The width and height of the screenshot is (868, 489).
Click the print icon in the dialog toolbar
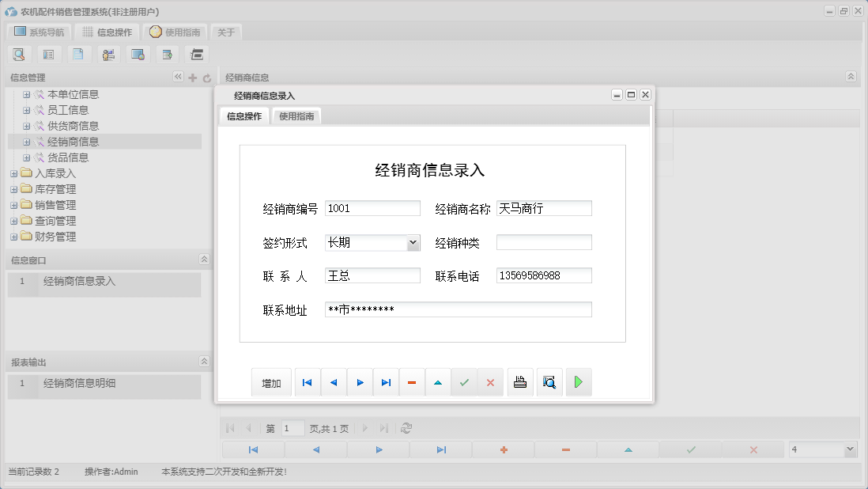pyautogui.click(x=519, y=381)
